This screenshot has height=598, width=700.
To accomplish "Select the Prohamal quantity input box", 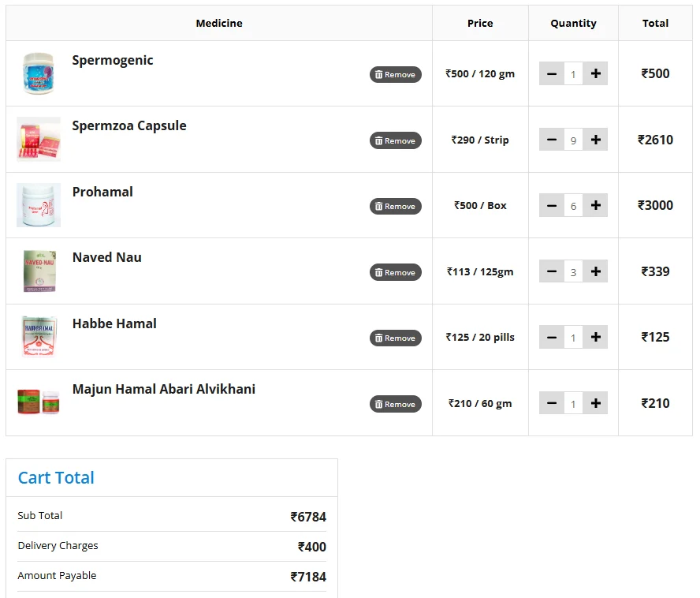I will 573,206.
